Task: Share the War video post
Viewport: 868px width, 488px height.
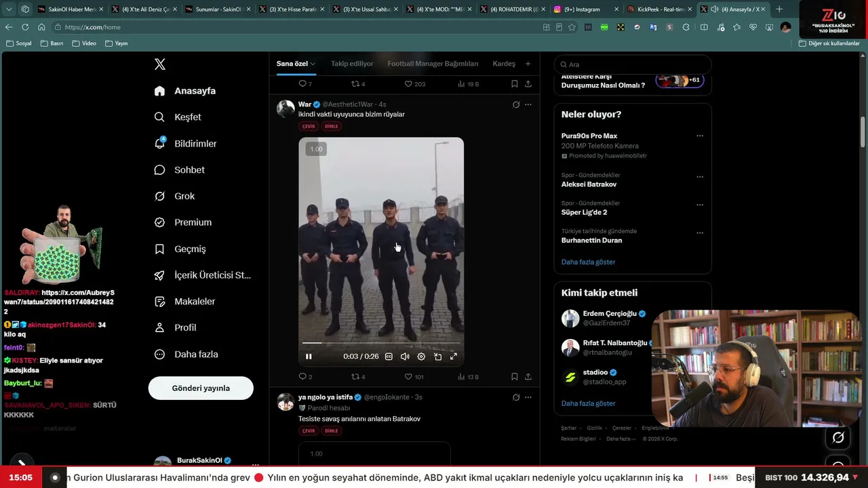Action: point(528,377)
